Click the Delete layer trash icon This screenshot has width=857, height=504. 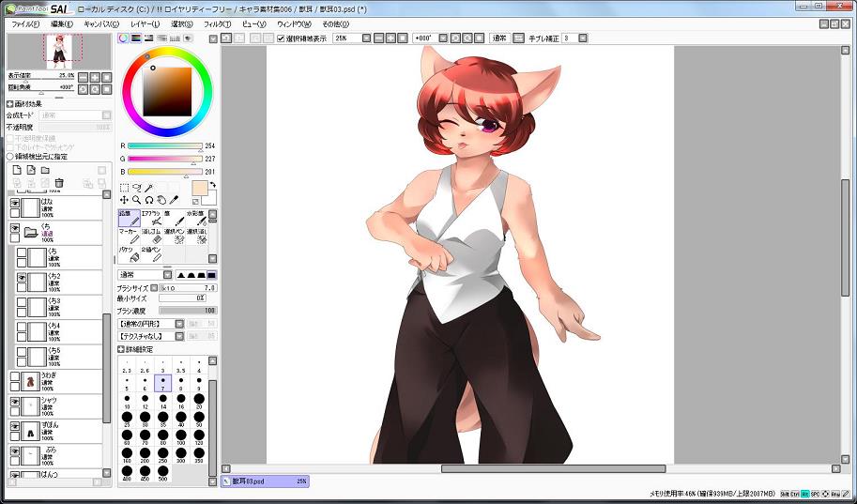[x=59, y=183]
